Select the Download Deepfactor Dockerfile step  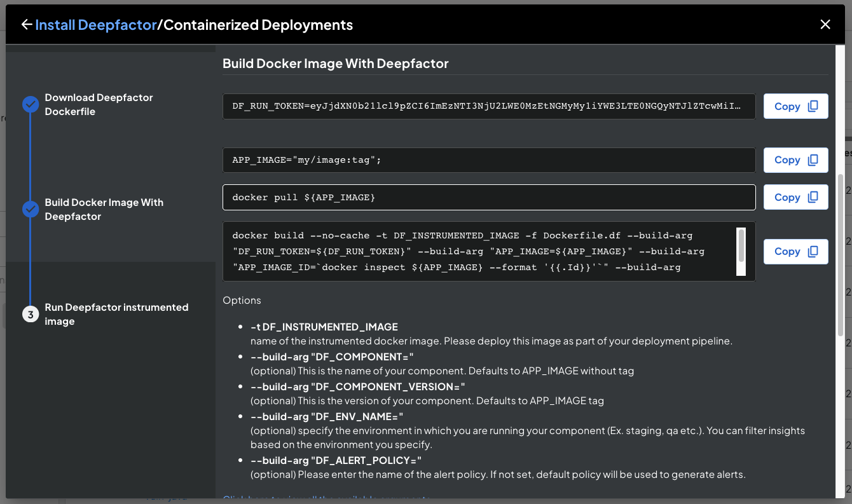(99, 104)
